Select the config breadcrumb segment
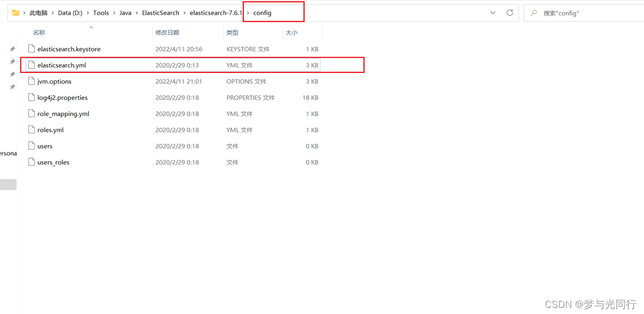Screen dimensions: 644x314 coord(262,13)
